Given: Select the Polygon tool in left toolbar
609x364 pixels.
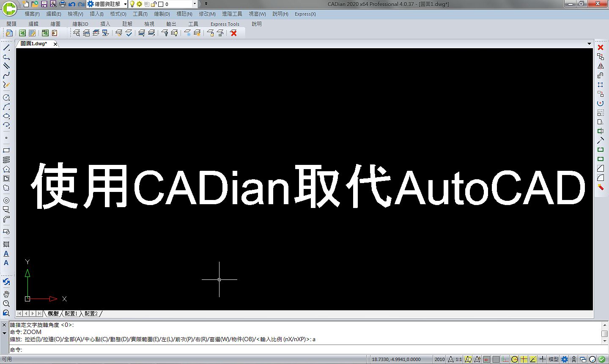Looking at the screenshot, I should (6, 169).
